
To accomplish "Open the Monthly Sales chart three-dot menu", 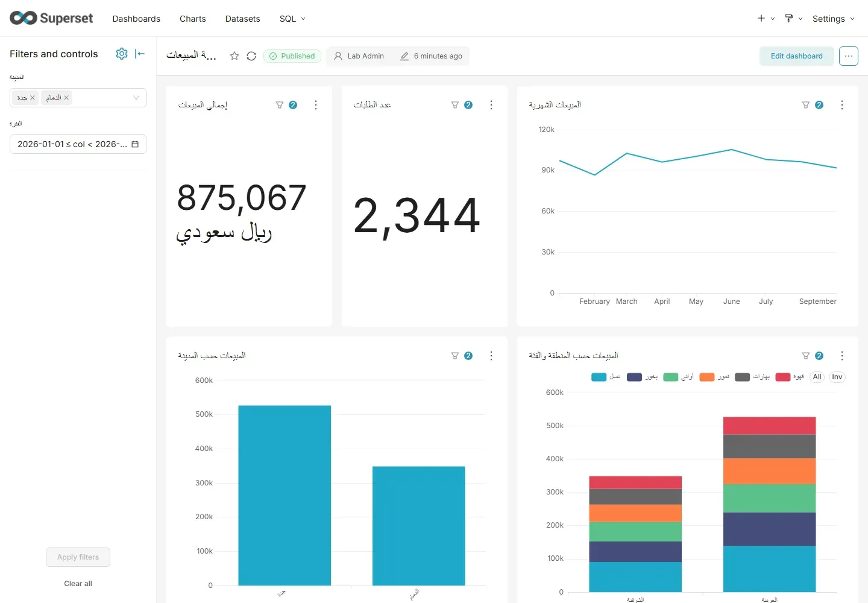I will click(842, 105).
